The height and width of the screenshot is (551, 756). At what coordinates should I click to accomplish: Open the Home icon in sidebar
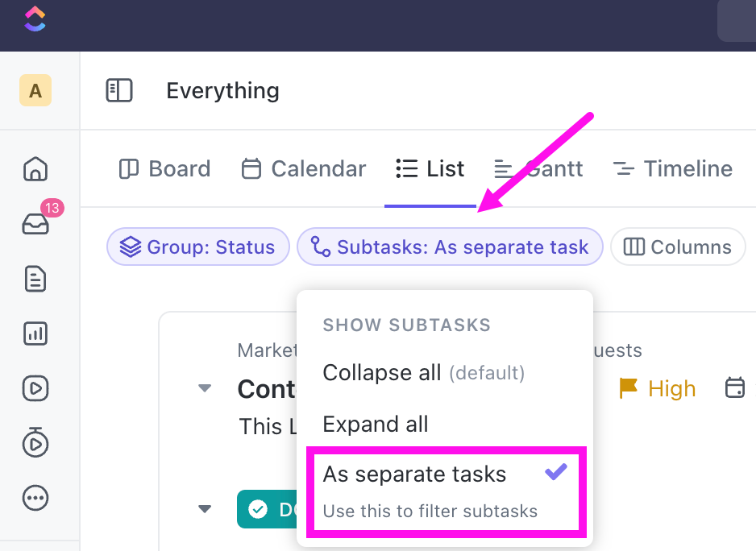35,169
